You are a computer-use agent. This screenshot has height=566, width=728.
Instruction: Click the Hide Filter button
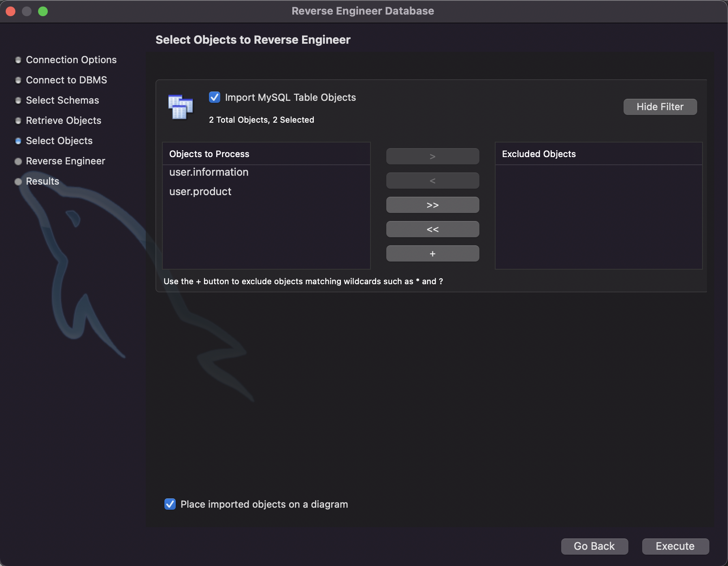[x=660, y=107]
